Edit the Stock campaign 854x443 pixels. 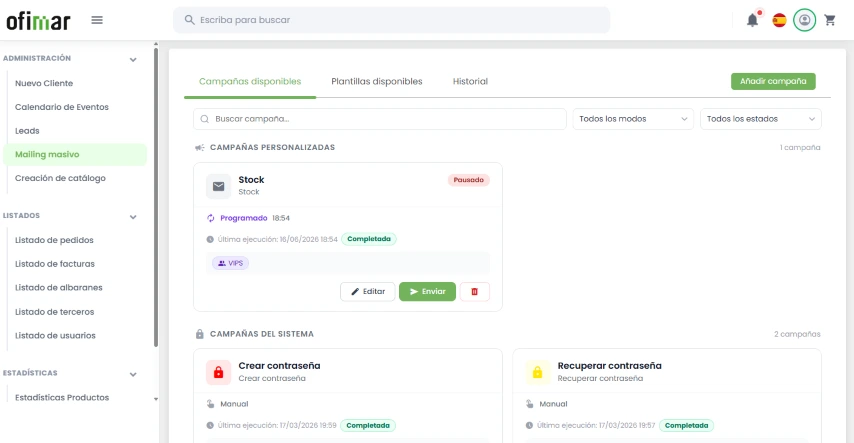[368, 292]
